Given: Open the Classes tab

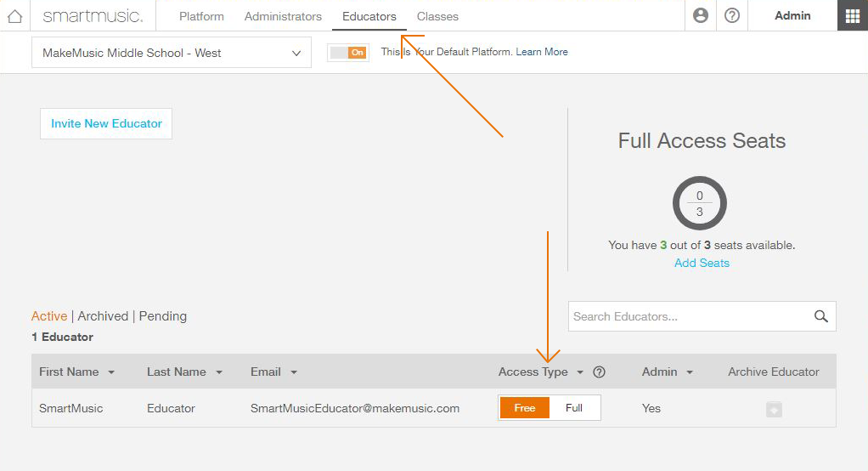Looking at the screenshot, I should pyautogui.click(x=437, y=16).
